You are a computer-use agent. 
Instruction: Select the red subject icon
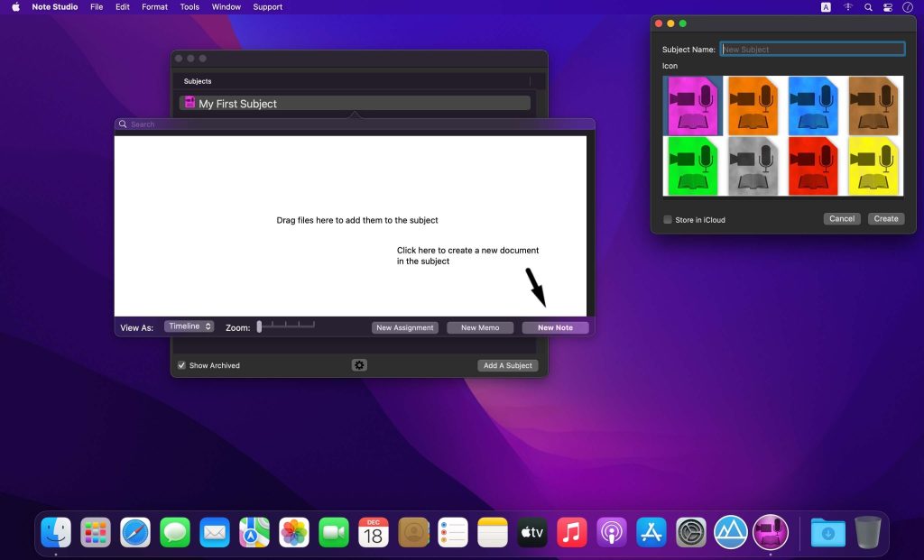[813, 165]
